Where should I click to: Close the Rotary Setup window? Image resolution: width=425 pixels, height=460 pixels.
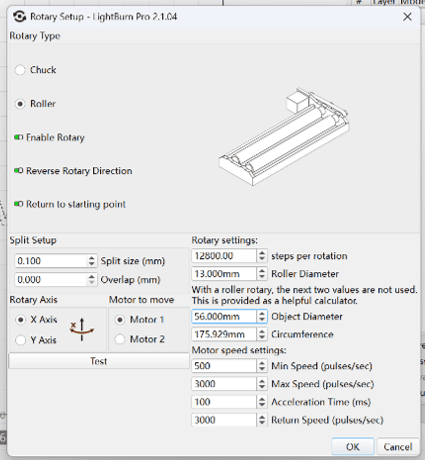(x=407, y=17)
